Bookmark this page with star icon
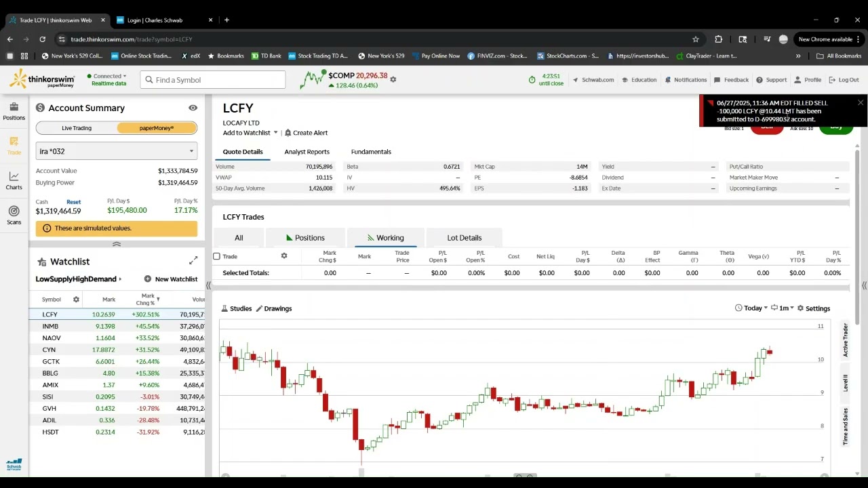This screenshot has width=868, height=488. pyautogui.click(x=695, y=39)
